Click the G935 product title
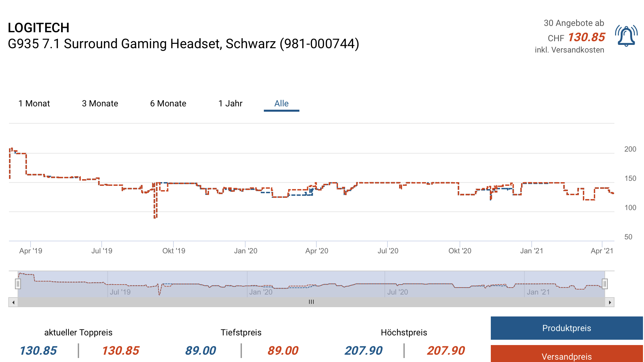This screenshot has height=362, width=644. tap(183, 44)
